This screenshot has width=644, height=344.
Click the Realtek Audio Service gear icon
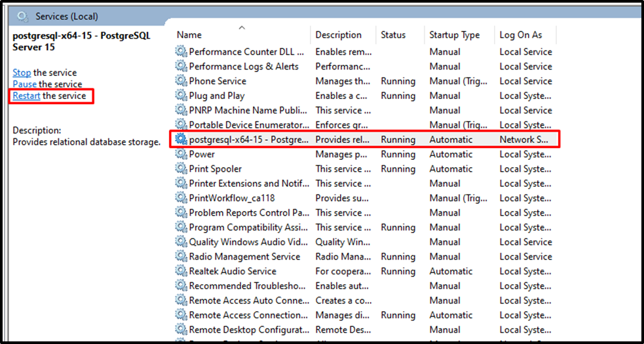coord(181,271)
